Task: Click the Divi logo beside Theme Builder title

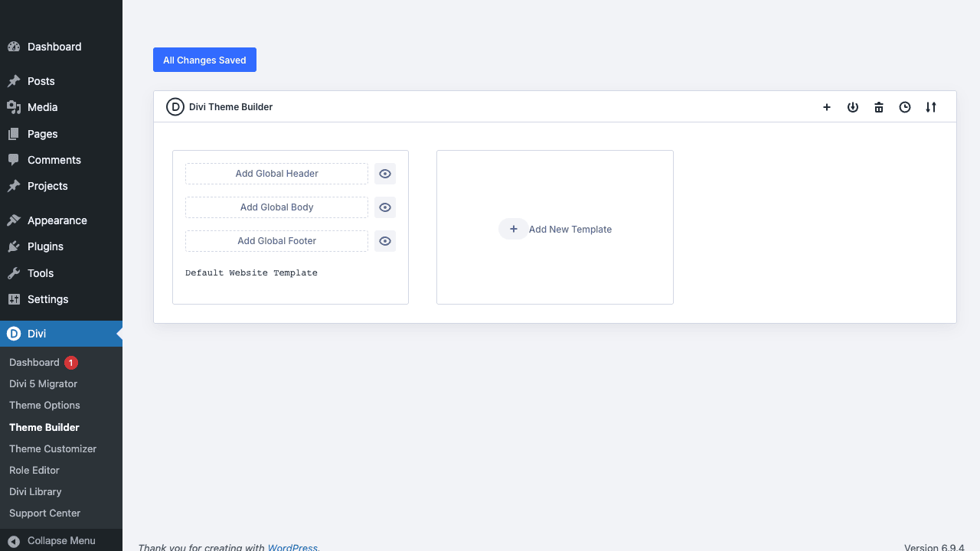Action: click(x=175, y=107)
